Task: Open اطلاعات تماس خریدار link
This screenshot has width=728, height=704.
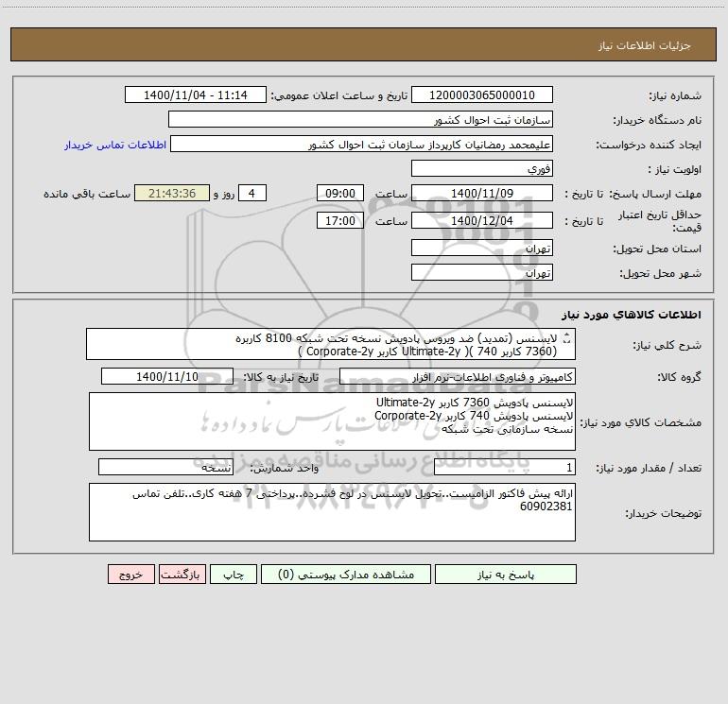Action: pos(115,145)
